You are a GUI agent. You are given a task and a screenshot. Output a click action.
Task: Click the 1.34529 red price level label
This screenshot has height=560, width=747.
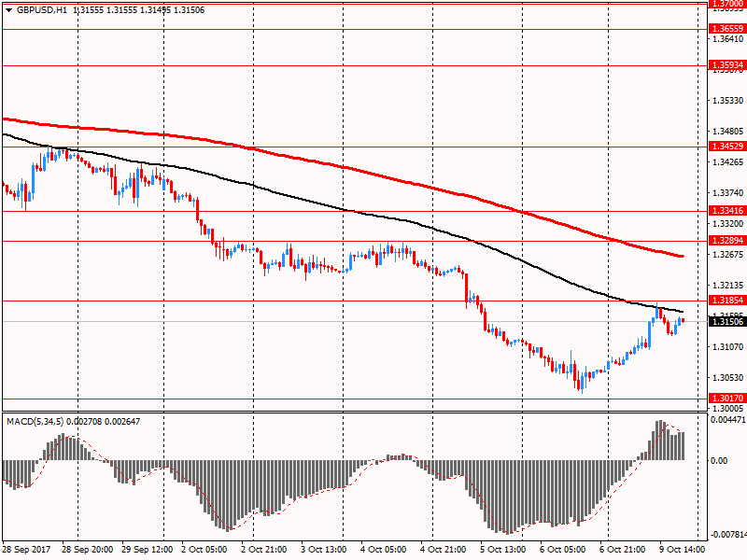point(727,147)
